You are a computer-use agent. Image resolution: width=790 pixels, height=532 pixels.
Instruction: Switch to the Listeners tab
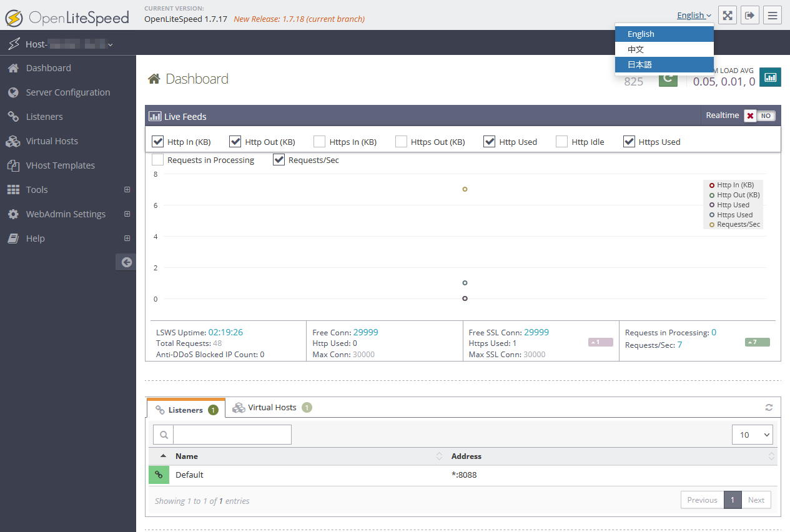(x=186, y=410)
